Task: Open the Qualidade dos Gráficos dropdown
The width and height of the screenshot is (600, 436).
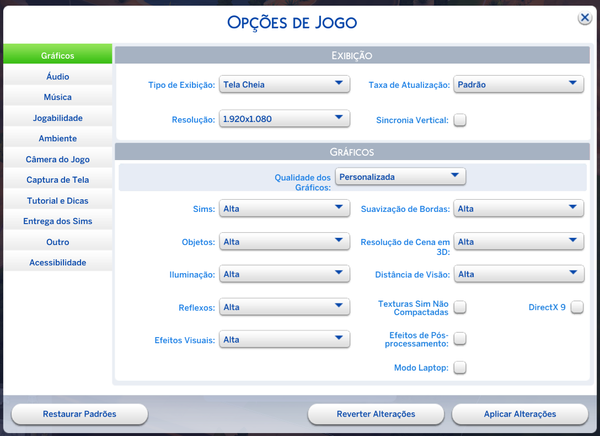Action: pyautogui.click(x=400, y=176)
